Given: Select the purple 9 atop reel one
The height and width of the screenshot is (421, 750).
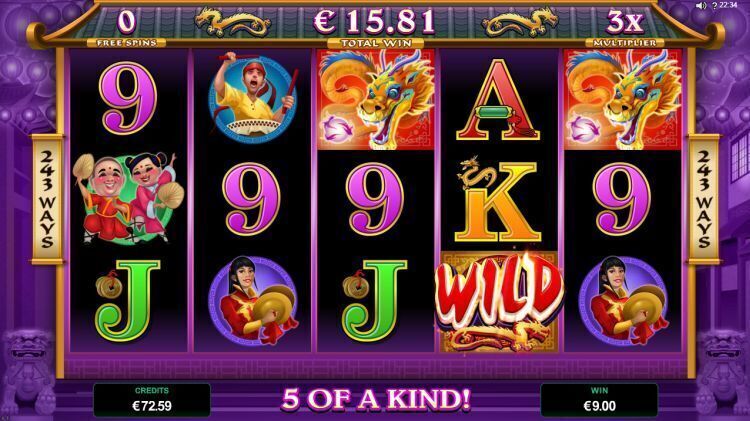Looking at the screenshot, I should pyautogui.click(x=128, y=98).
